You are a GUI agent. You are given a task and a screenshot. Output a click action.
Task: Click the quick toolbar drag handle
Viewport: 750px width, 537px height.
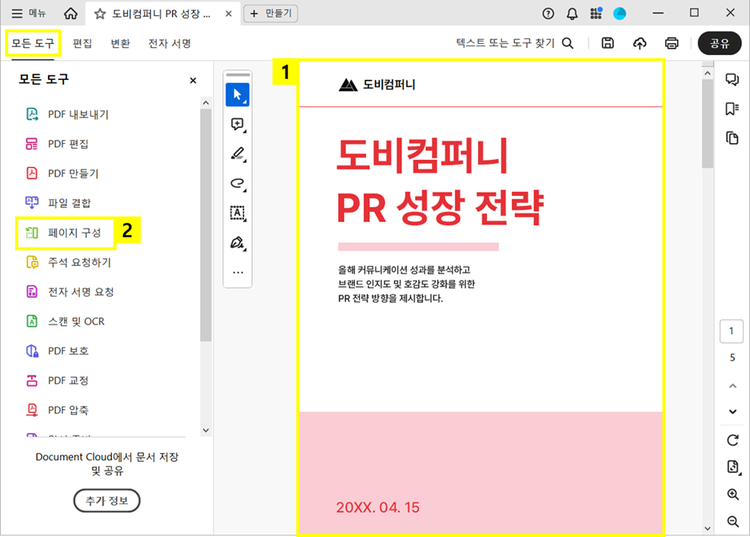pos(238,75)
